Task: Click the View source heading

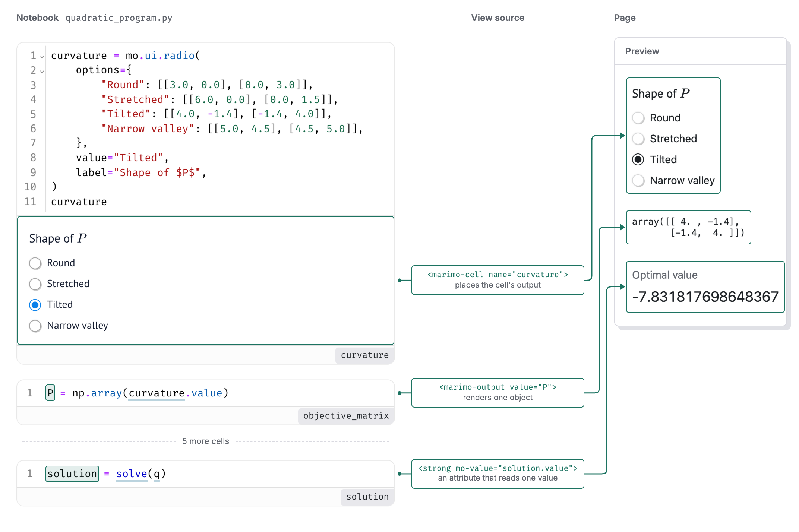Action: pyautogui.click(x=498, y=18)
